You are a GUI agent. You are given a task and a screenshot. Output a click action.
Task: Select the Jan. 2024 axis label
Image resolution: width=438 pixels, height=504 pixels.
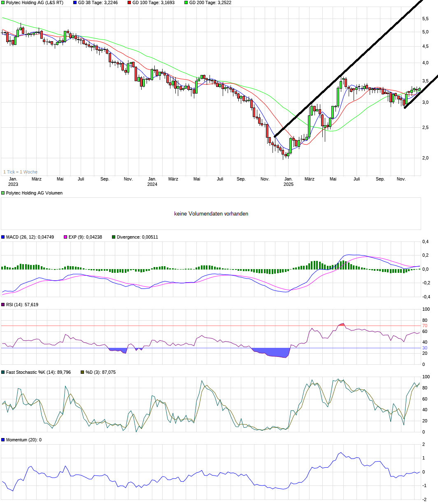point(152,181)
